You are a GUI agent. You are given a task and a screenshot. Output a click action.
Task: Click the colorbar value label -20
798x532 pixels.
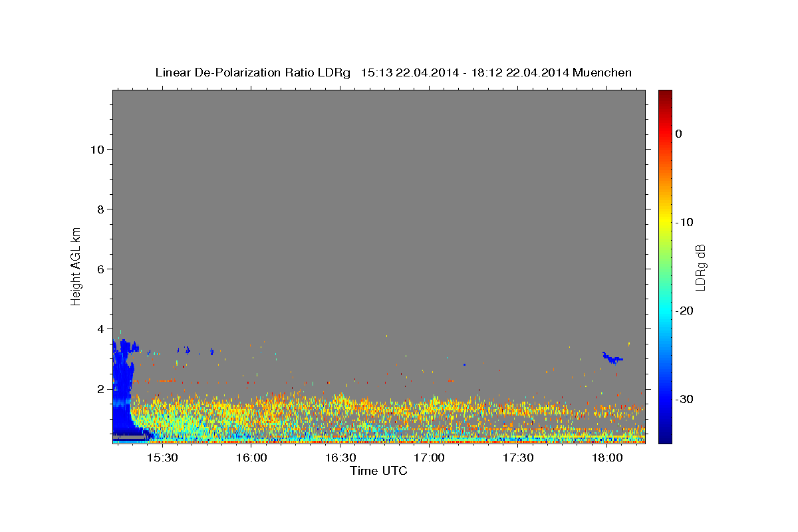[x=685, y=311]
